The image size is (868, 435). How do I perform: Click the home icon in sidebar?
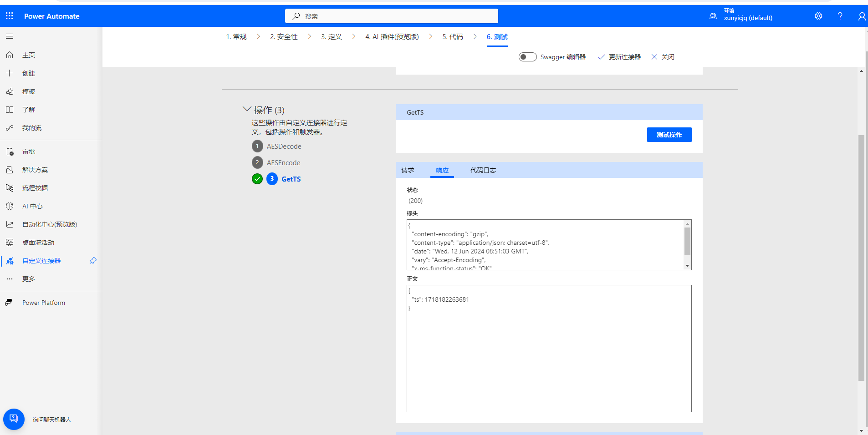pyautogui.click(x=10, y=55)
